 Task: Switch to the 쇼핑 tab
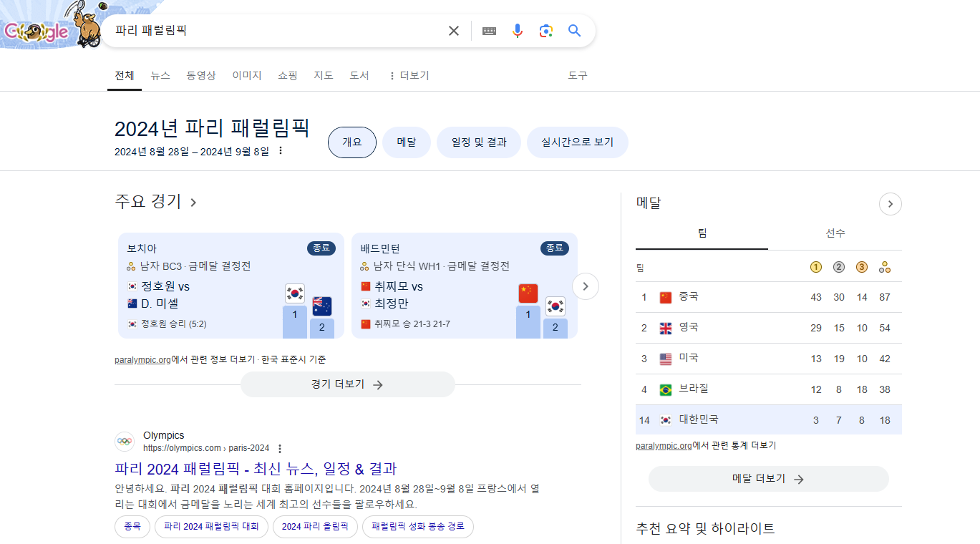pos(288,75)
